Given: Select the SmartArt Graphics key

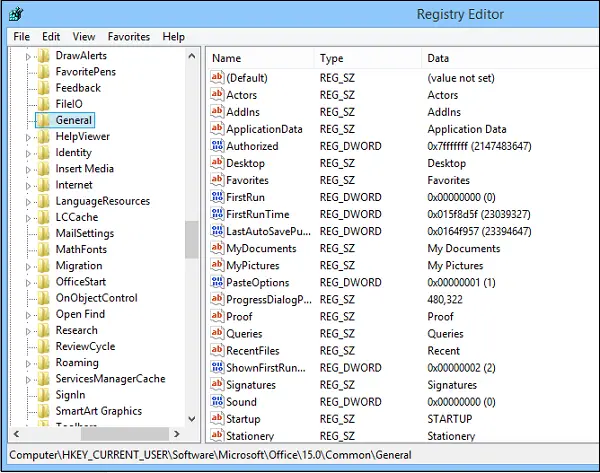Looking at the screenshot, I should 99,411.
